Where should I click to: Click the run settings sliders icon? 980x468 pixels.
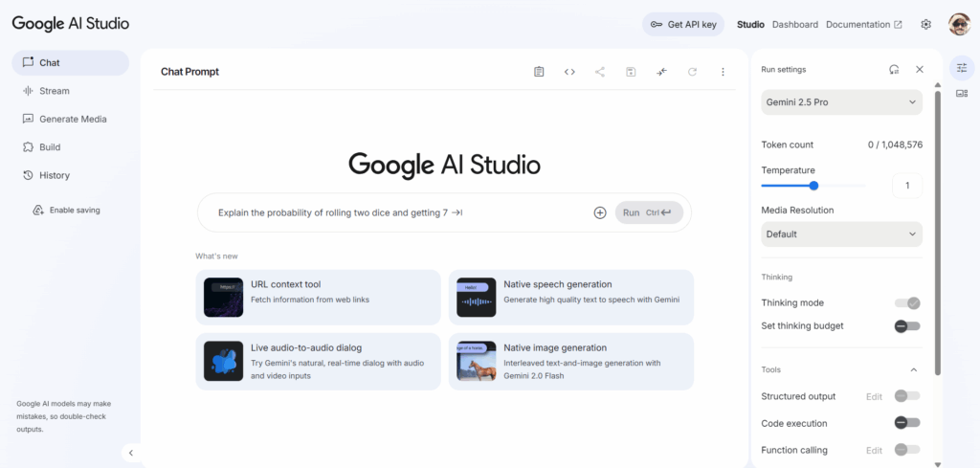(962, 68)
